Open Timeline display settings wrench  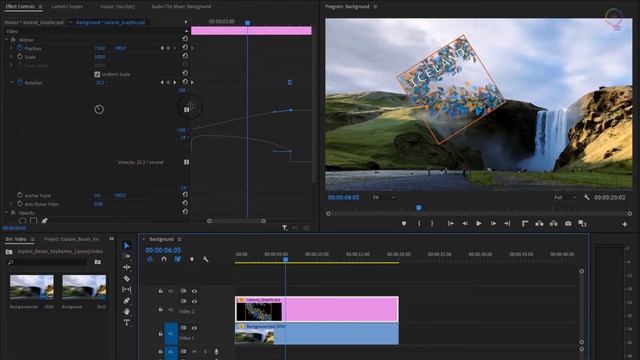[205, 259]
